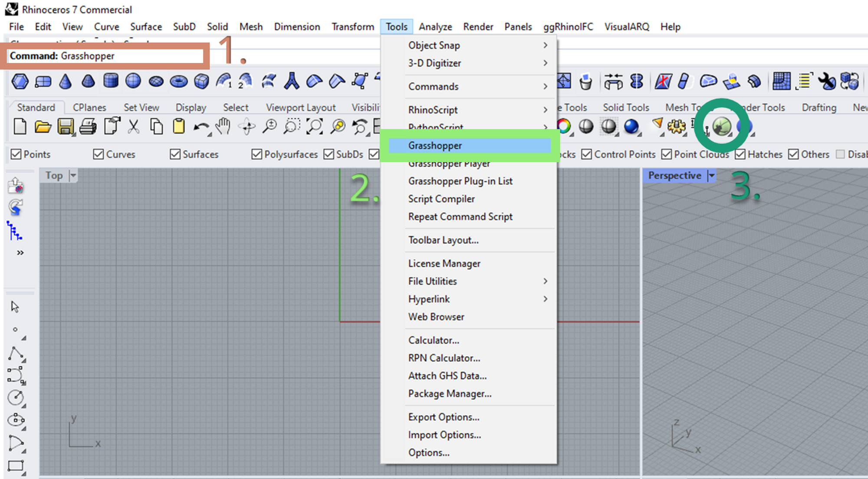Expand the sidebar double-chevron overflow
This screenshot has width=868, height=479.
(x=20, y=253)
